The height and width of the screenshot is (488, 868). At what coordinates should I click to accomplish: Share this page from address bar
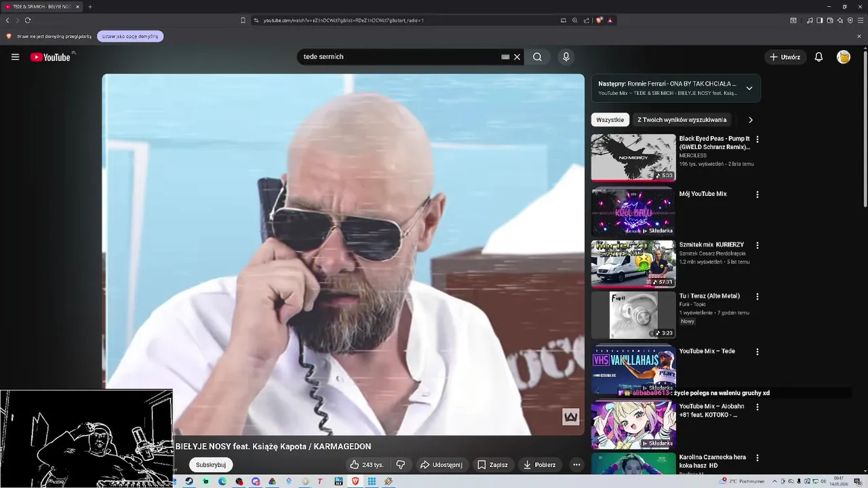(x=587, y=20)
